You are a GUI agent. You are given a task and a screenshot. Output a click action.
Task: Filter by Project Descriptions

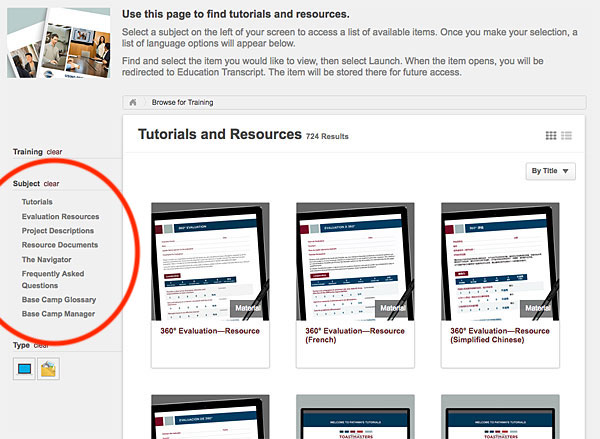click(58, 230)
